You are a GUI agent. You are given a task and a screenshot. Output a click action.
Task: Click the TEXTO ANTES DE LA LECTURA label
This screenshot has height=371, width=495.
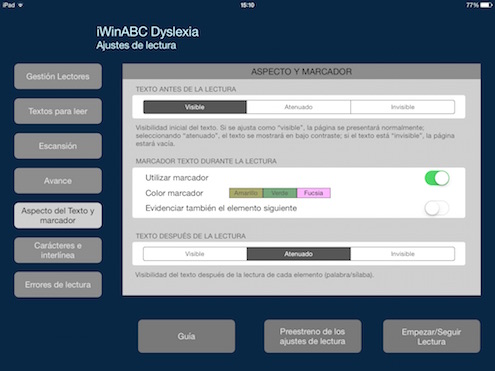[186, 89]
